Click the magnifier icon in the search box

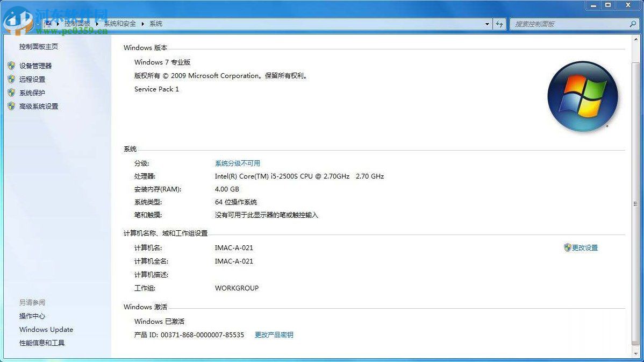633,24
